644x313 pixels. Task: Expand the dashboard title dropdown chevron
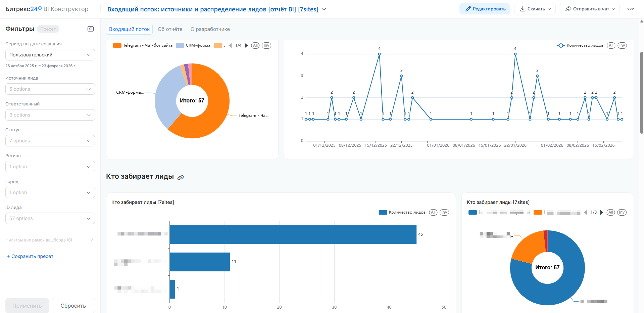pos(324,9)
